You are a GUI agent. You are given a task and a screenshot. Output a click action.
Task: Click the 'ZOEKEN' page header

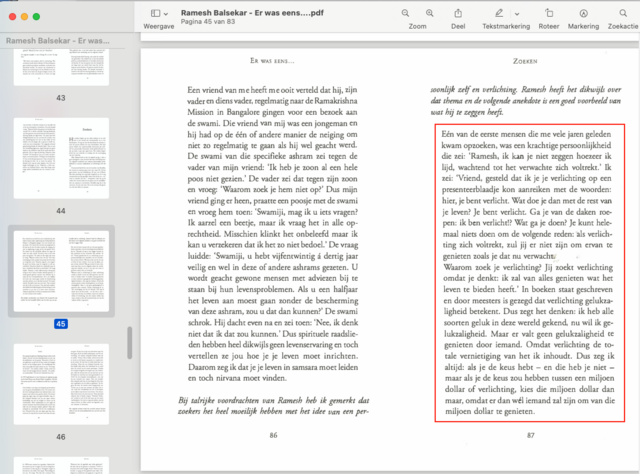(525, 61)
